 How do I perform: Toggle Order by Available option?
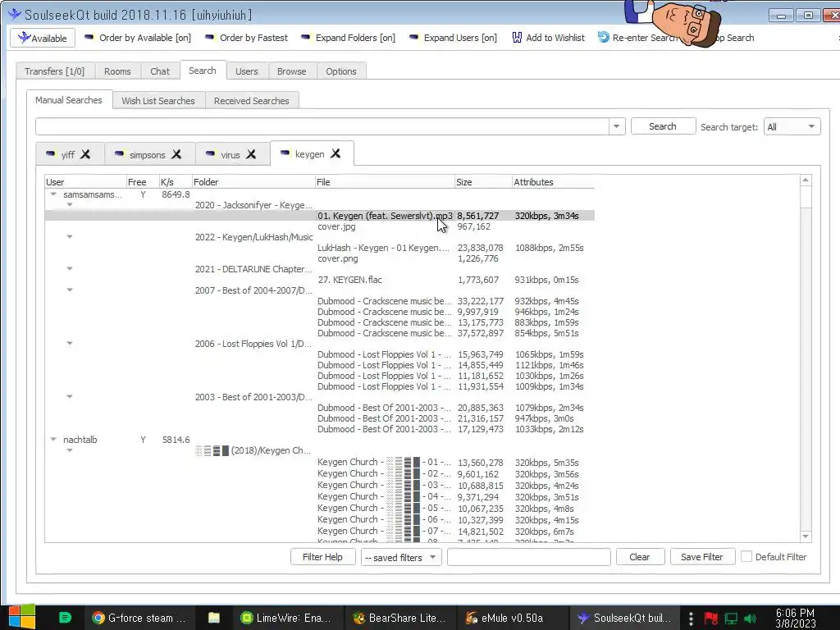pos(138,38)
